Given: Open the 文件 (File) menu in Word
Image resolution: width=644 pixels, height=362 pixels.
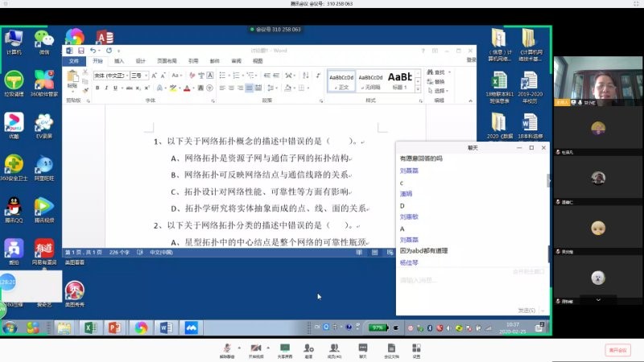Looking at the screenshot, I should pyautogui.click(x=73, y=60).
